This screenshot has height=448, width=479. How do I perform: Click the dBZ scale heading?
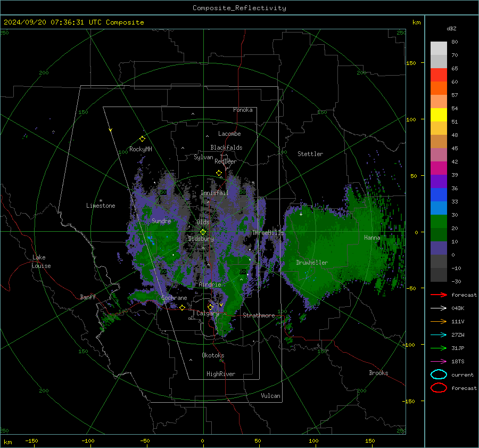click(451, 29)
